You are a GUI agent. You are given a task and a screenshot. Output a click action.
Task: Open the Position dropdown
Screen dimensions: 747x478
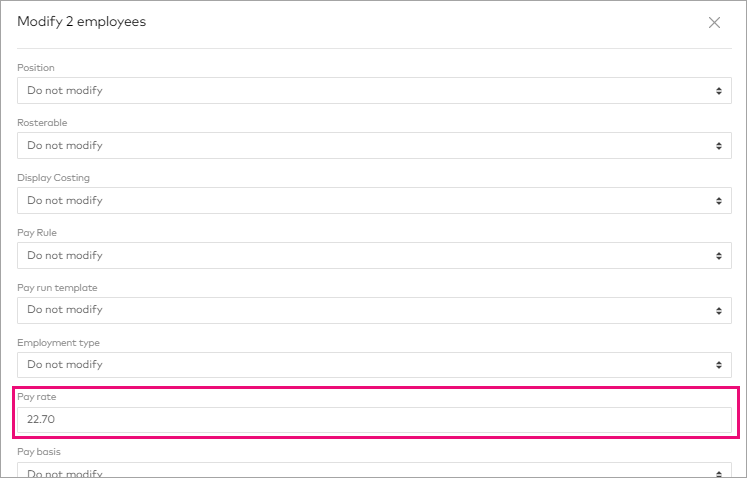click(x=373, y=91)
